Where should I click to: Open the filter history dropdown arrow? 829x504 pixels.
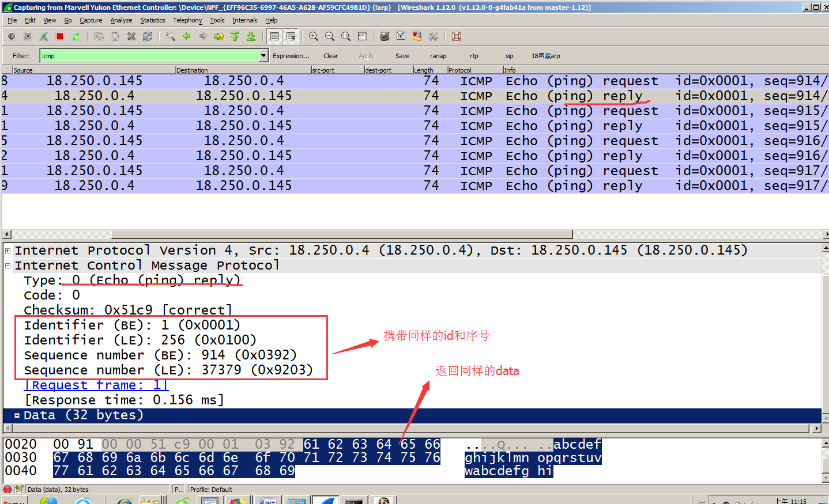264,56
